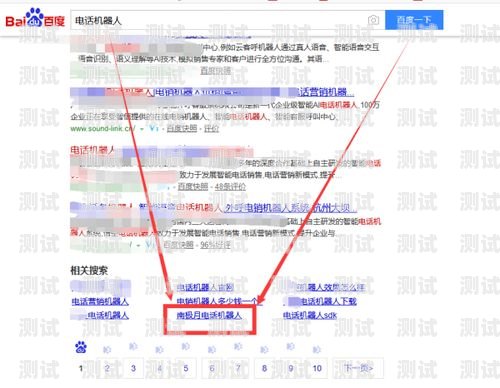Open image search via the camera icon
The width and height of the screenshot is (500, 388).
373,20
